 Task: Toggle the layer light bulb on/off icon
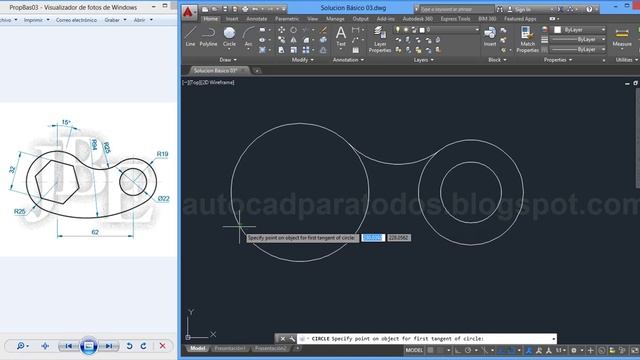point(397,29)
